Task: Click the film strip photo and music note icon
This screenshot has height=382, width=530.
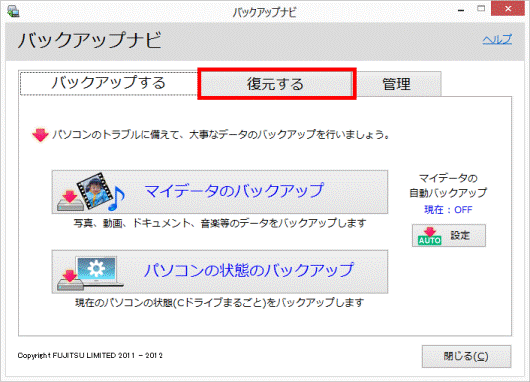Action: pos(91,192)
